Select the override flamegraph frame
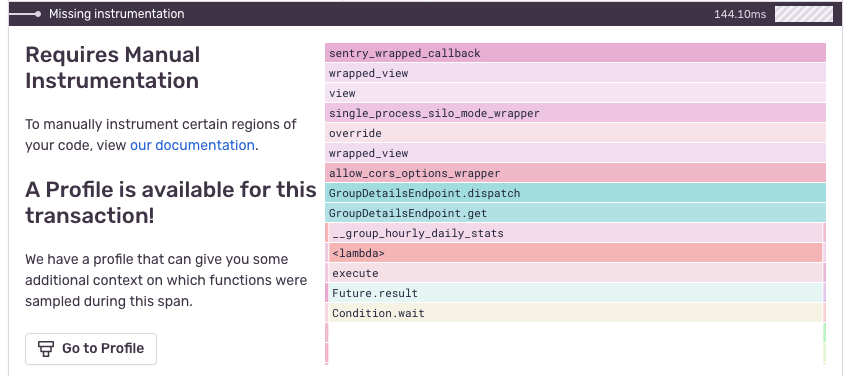 (x=575, y=133)
